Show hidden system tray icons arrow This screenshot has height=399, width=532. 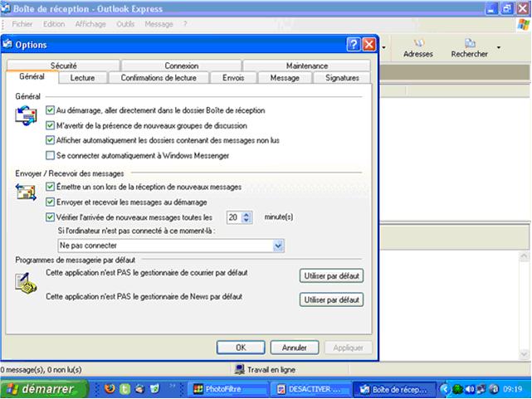click(444, 389)
